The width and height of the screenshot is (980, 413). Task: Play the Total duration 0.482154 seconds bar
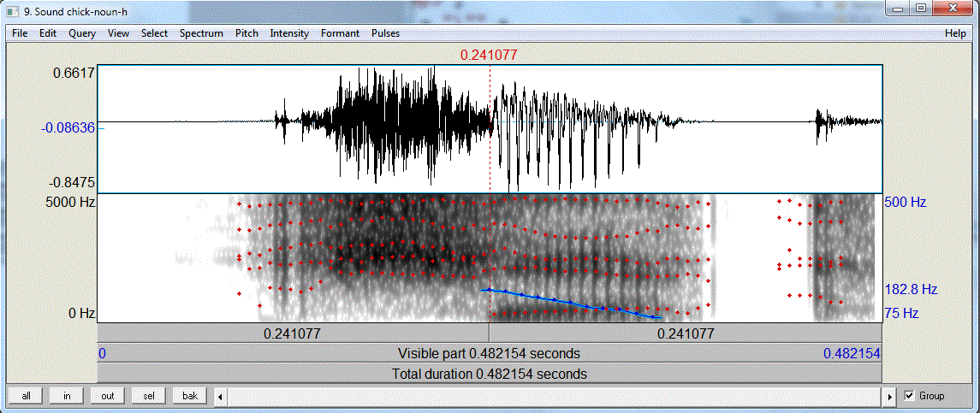point(490,375)
